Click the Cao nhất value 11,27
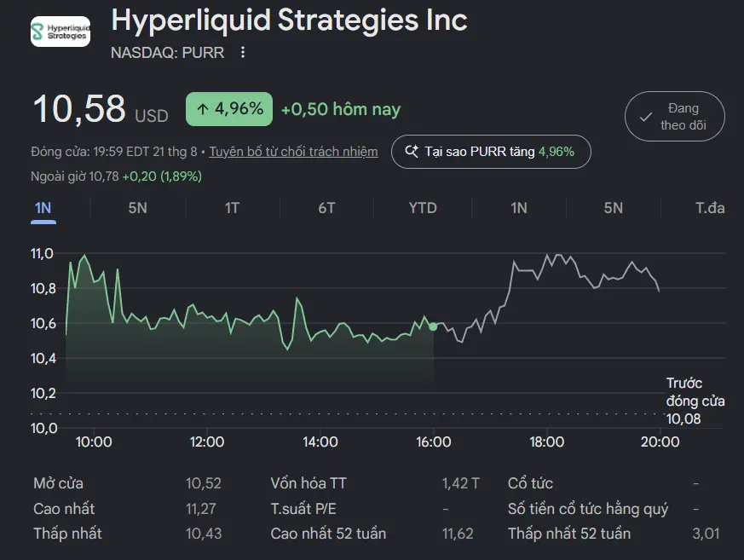 [x=201, y=509]
